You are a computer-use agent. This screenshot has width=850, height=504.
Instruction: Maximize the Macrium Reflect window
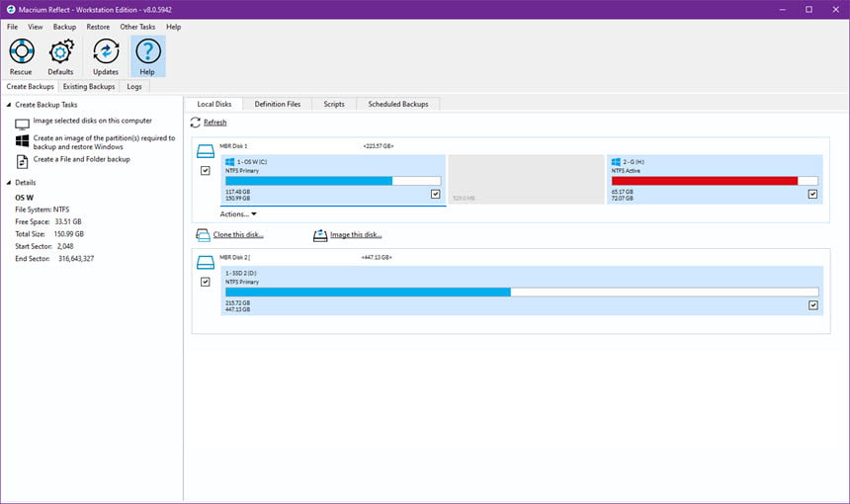(808, 9)
